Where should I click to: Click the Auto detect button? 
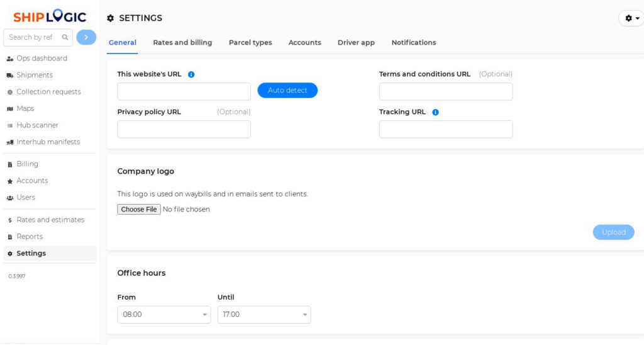click(287, 91)
